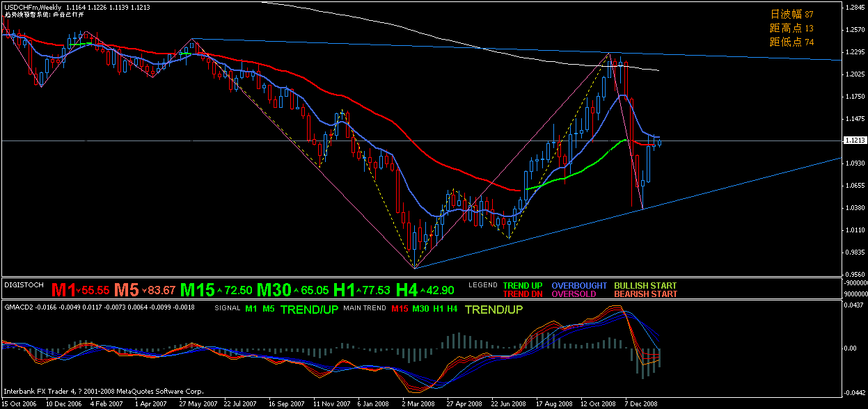The height and width of the screenshot is (409, 868).
Task: Click the 0.9560 price axis value
Action: (854, 274)
